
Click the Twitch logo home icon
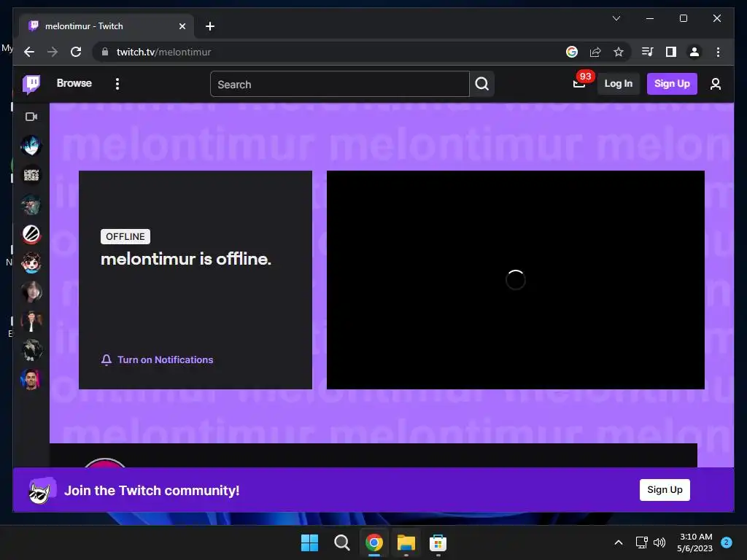point(31,85)
